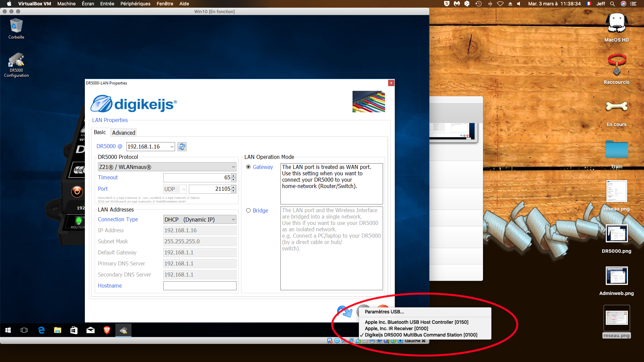Click the Hostname input field
Screen dimensions: 644x362
pos(200,286)
